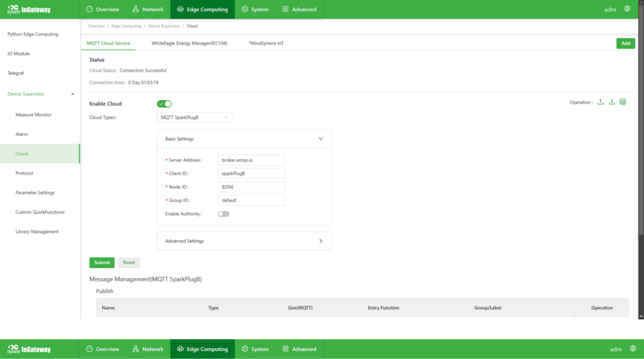Expand the Advanced Settings section
Screen dimensions: 644x359
coord(320,241)
